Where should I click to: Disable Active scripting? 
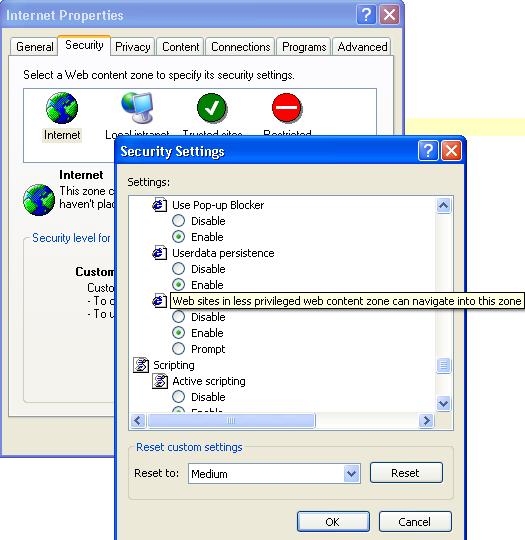tap(178, 397)
